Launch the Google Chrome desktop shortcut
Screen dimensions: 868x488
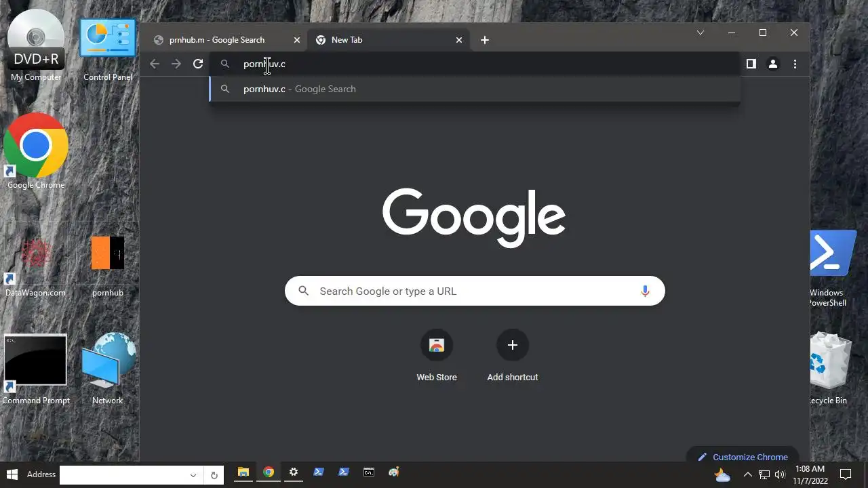tap(36, 152)
